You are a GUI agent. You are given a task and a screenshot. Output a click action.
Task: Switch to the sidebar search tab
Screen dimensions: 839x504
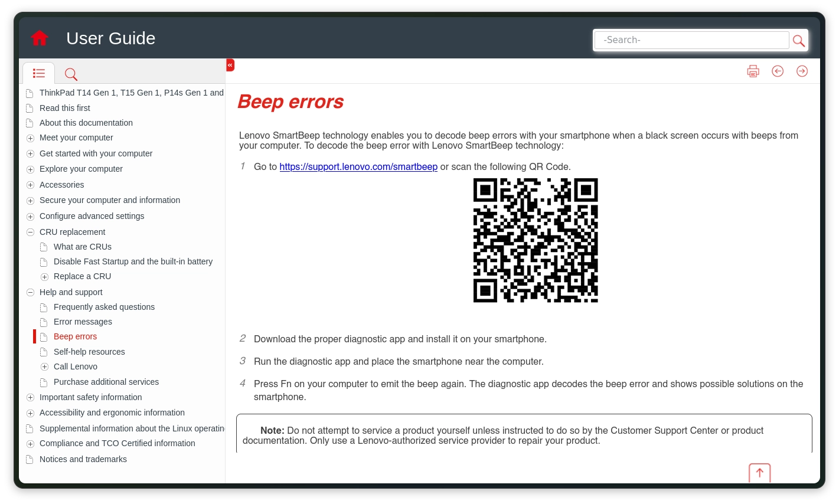[x=71, y=74]
